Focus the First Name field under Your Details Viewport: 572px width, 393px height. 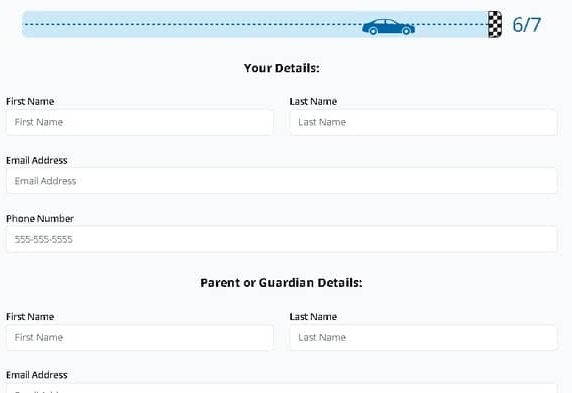click(140, 122)
